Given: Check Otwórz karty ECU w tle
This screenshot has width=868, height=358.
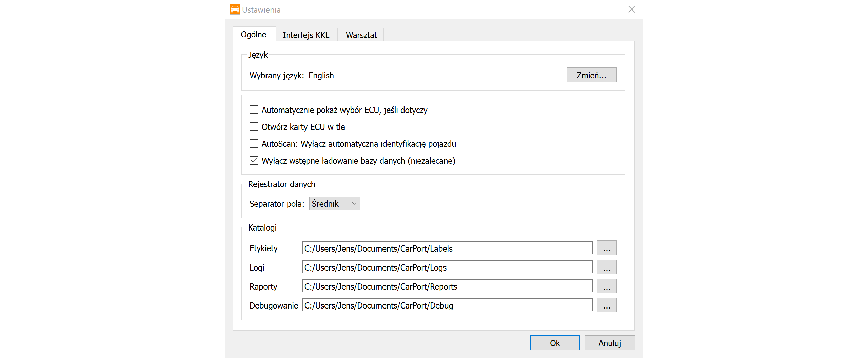Looking at the screenshot, I should tap(254, 127).
